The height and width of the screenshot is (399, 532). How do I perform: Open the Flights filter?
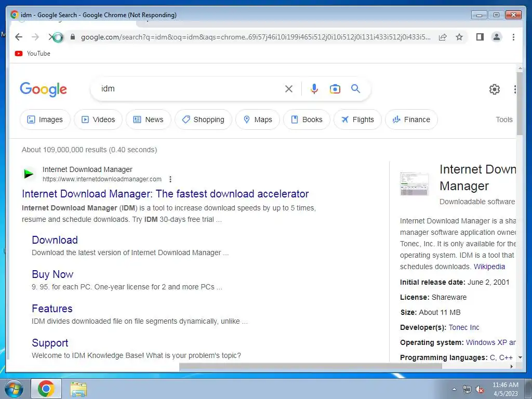click(357, 119)
